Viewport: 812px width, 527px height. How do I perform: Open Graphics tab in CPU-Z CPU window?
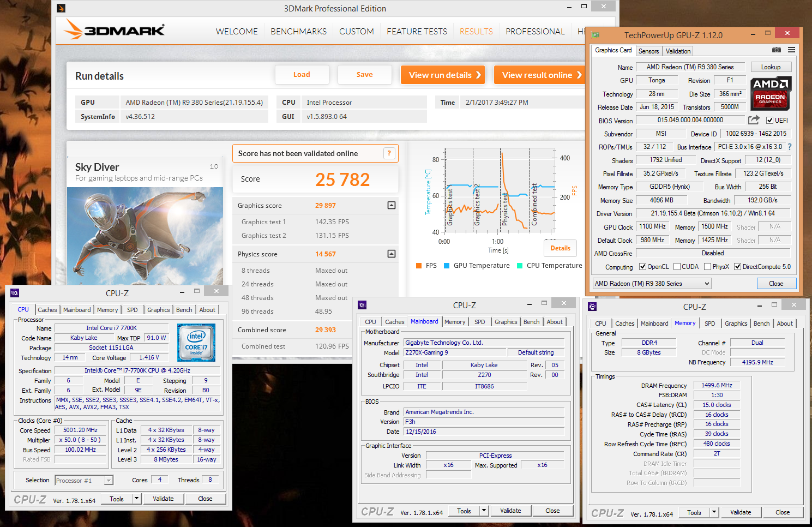click(x=159, y=310)
